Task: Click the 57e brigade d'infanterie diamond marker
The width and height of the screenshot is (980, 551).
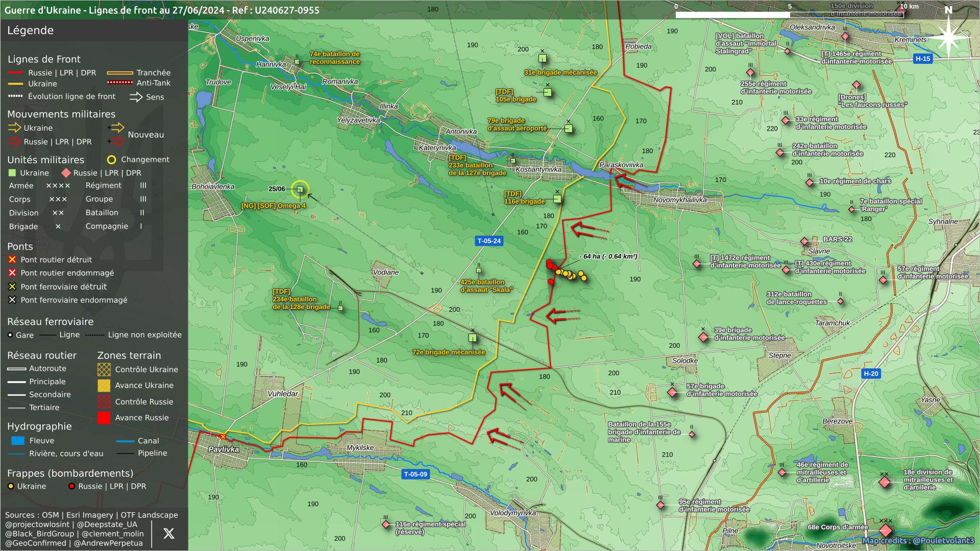Action: (x=672, y=392)
